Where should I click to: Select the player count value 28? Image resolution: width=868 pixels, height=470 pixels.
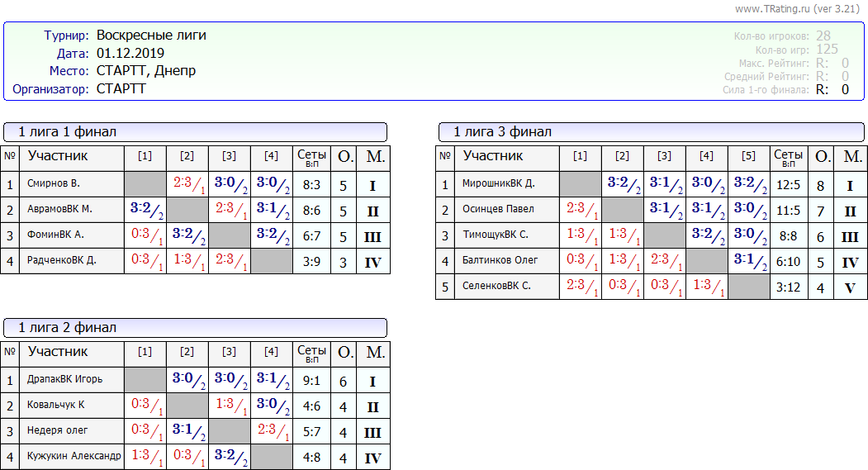[x=823, y=36]
